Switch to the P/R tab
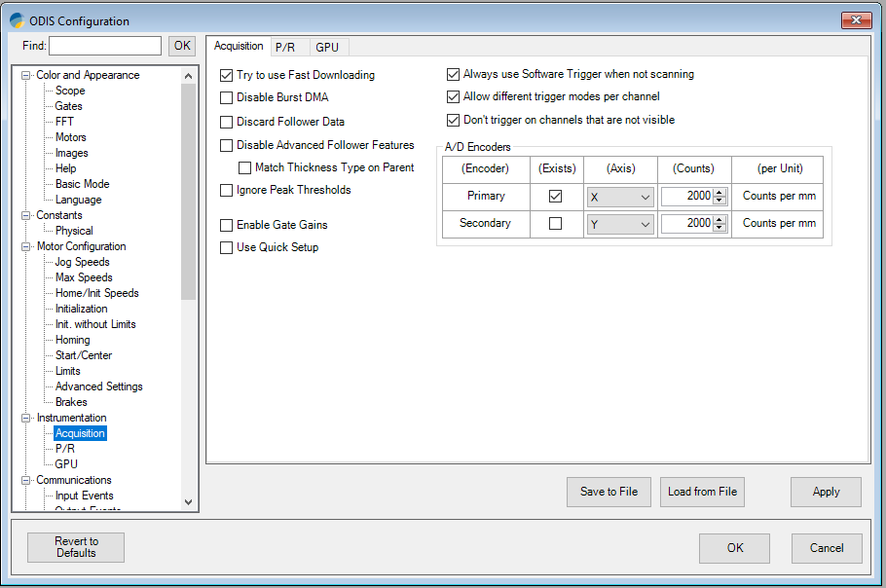The width and height of the screenshot is (886, 588). (x=285, y=47)
